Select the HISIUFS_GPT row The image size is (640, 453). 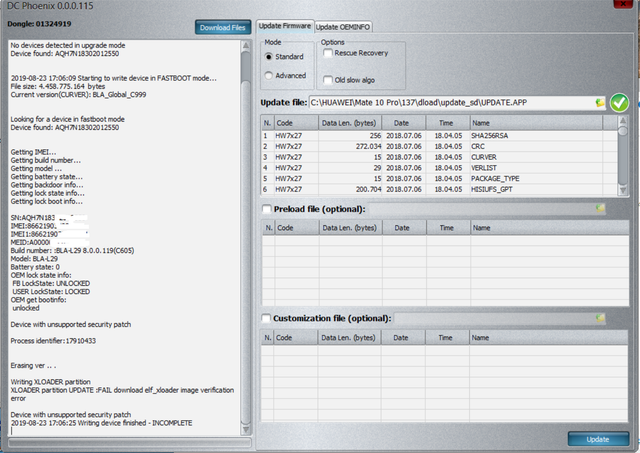[439, 189]
